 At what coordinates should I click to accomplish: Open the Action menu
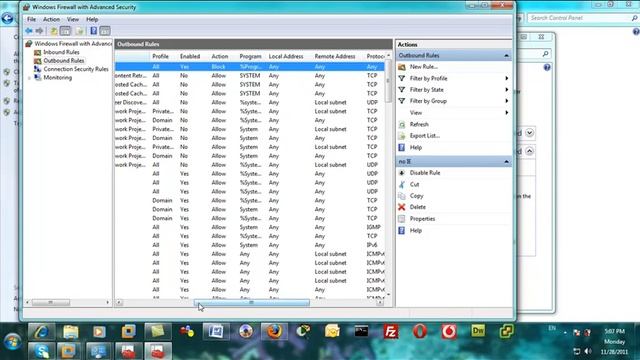[x=51, y=19]
